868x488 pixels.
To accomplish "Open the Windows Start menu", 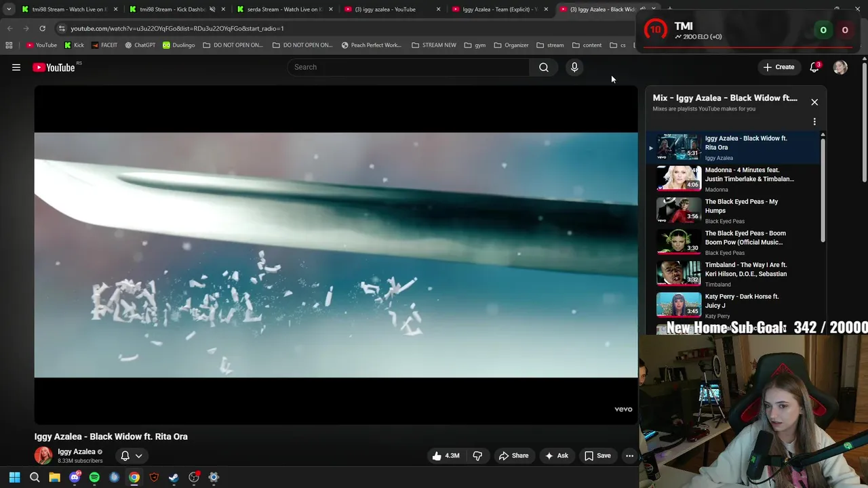I will [14, 477].
